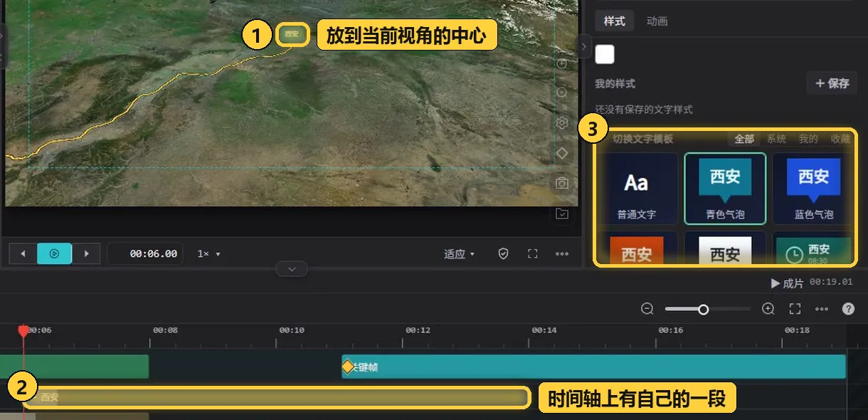Click the 00:19.01 total duration text

[x=831, y=283]
